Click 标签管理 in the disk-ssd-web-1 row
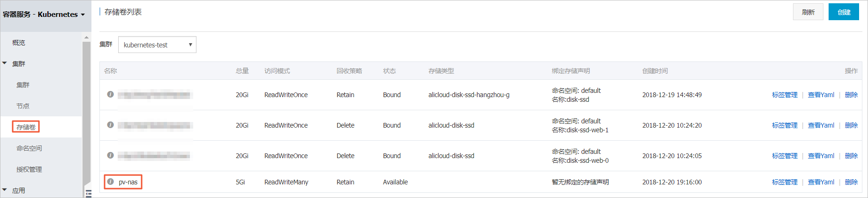Viewport: 868px width, 198px height. pyautogui.click(x=785, y=125)
